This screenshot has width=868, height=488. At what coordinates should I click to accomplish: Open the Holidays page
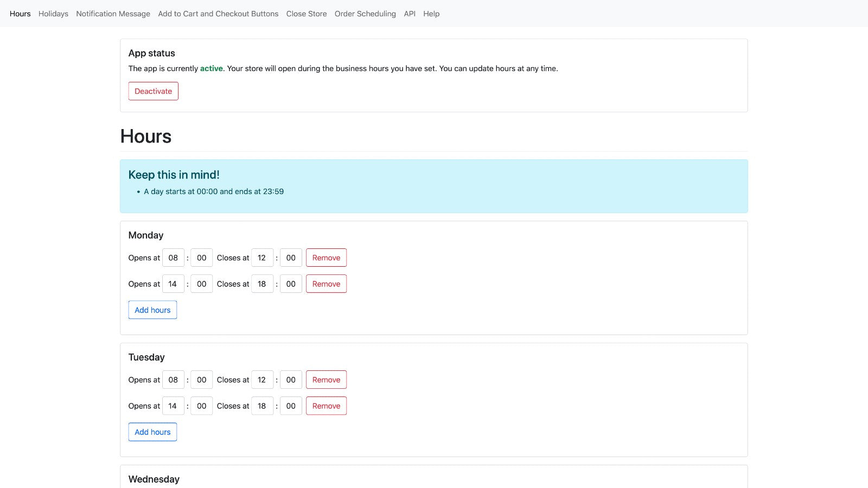(x=53, y=14)
